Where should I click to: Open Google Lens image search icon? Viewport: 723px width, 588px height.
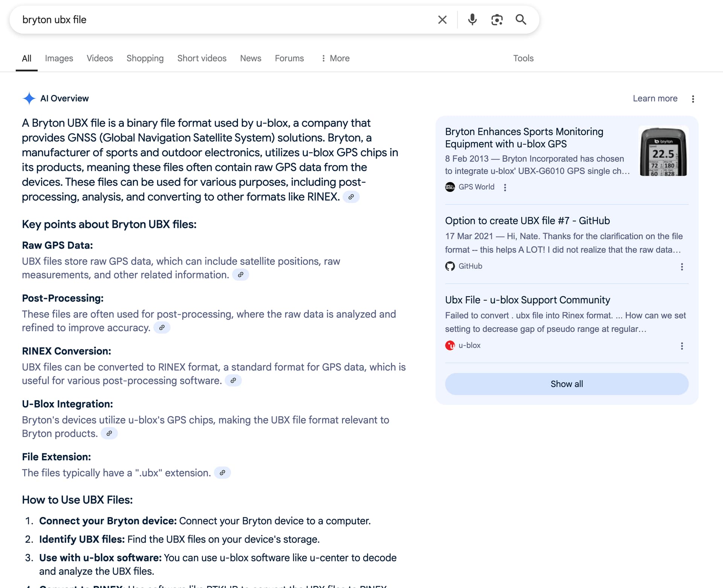pyautogui.click(x=497, y=20)
